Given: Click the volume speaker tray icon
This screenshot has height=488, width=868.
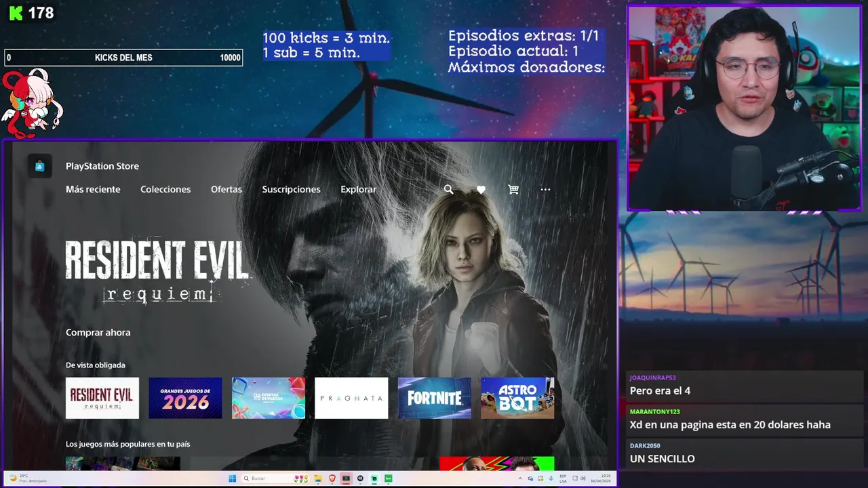Looking at the screenshot, I should coord(583,479).
